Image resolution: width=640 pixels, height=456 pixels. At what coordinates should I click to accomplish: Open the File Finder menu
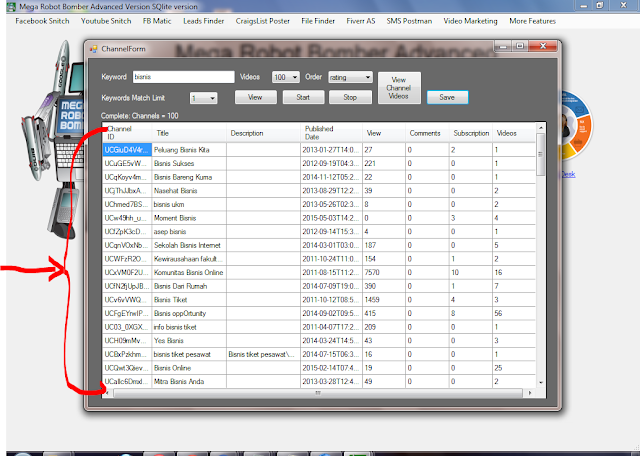[318, 21]
